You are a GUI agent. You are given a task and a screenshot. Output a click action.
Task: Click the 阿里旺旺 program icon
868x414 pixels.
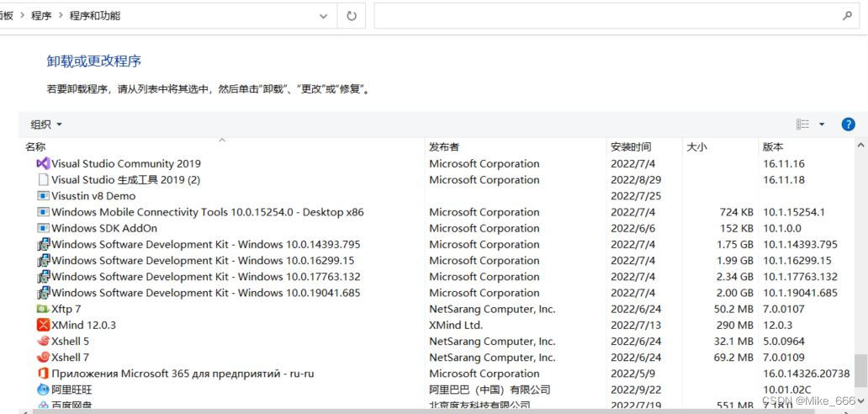point(44,390)
